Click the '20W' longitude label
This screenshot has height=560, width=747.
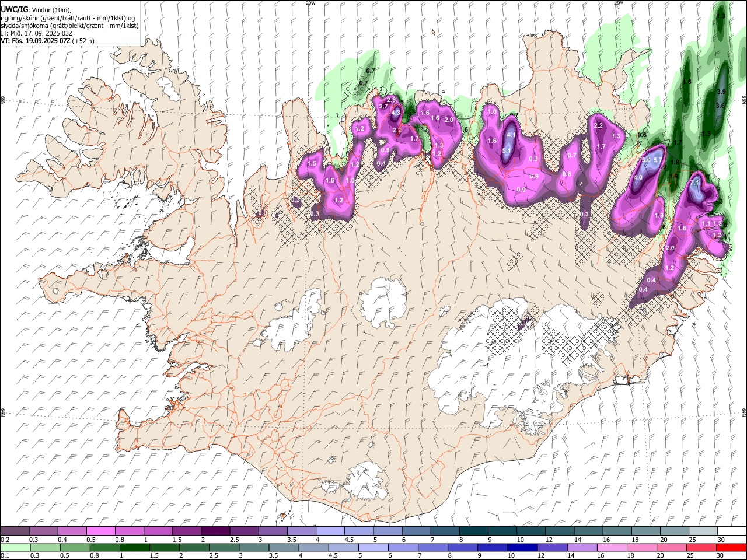(310, 3)
